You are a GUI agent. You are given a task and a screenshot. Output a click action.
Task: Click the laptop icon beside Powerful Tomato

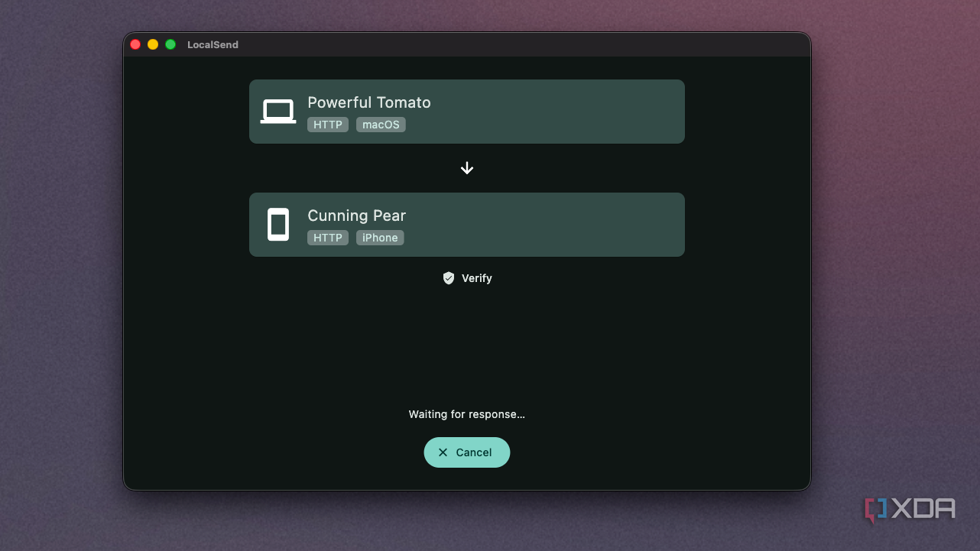pyautogui.click(x=278, y=112)
